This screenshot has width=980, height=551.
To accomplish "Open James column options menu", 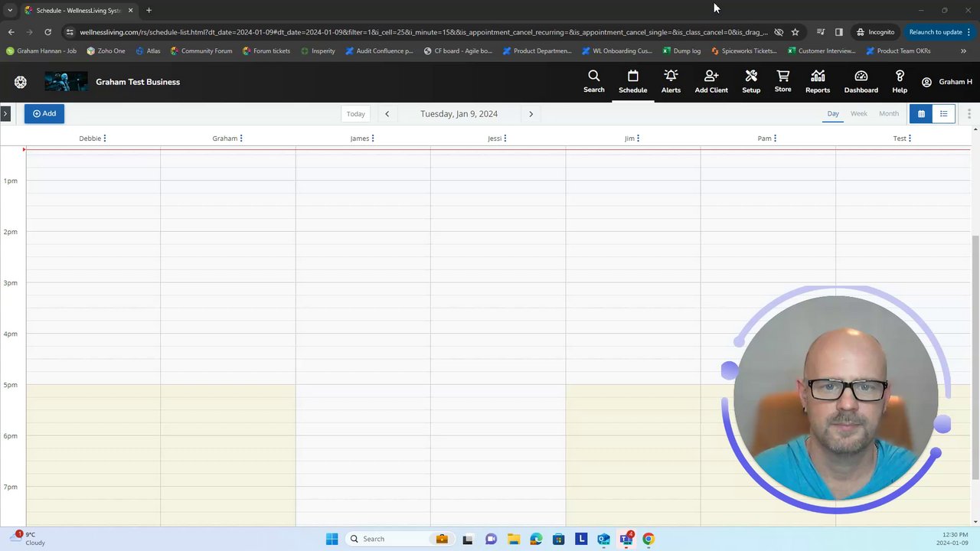I will 373,139.
